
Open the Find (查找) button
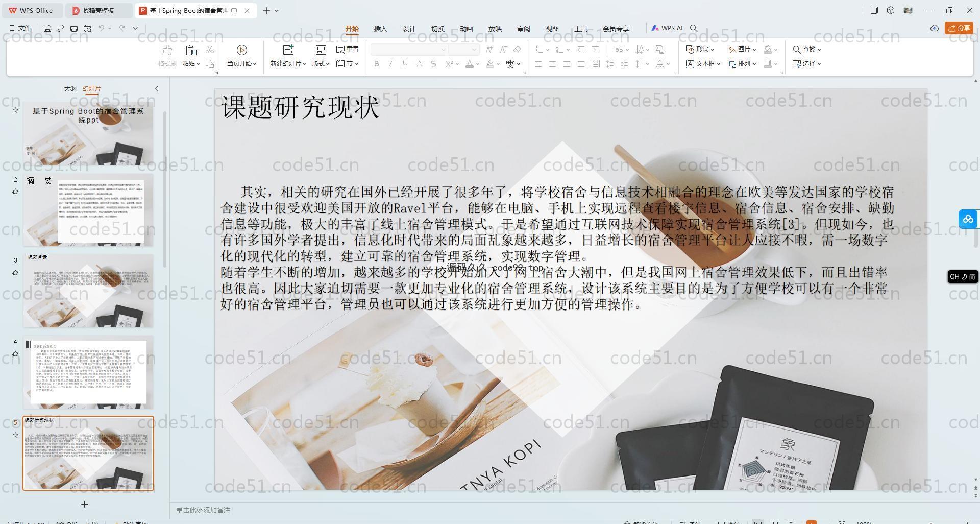tap(806, 50)
